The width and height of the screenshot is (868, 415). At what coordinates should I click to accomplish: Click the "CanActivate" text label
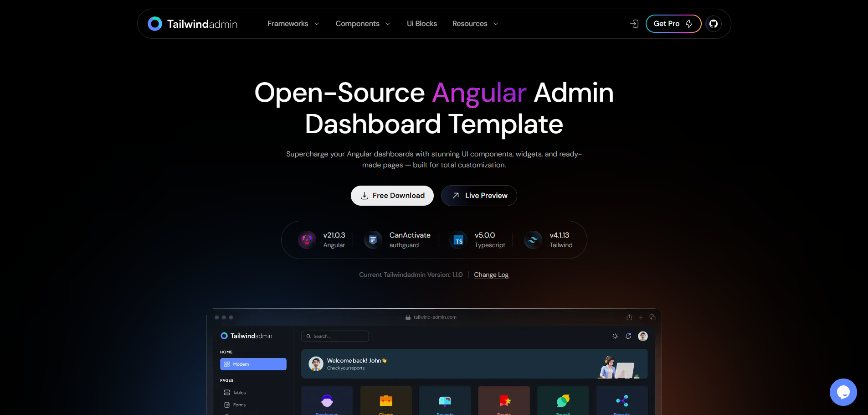coord(410,235)
